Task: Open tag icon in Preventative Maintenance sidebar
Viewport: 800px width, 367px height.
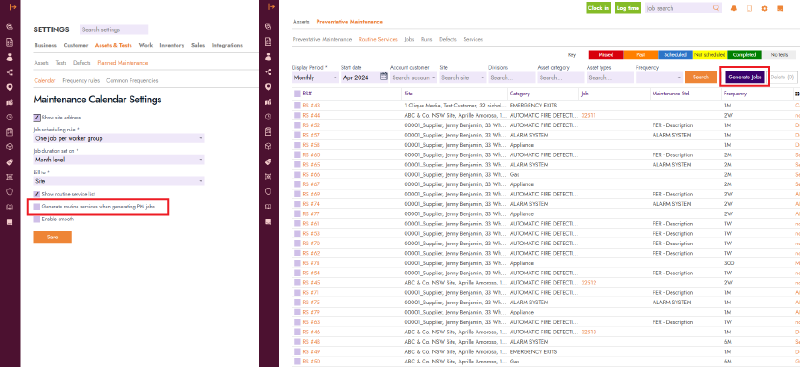Action: [268, 162]
